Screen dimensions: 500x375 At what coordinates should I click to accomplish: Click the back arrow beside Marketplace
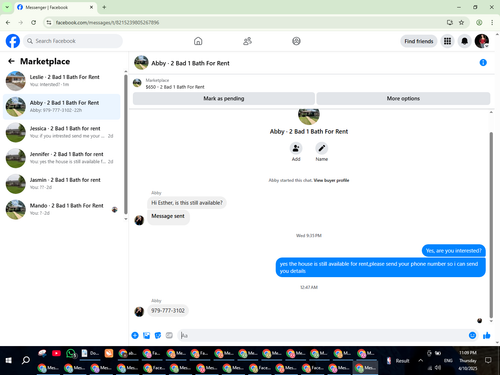[11, 61]
